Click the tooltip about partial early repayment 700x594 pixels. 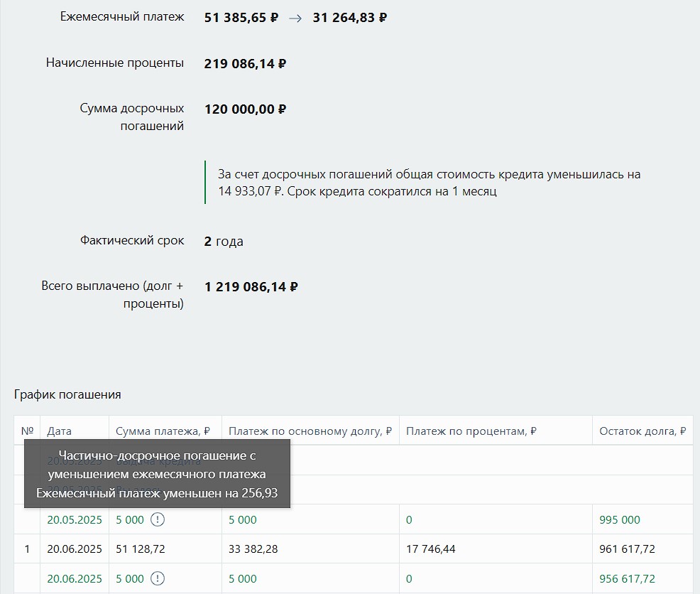coord(157,474)
